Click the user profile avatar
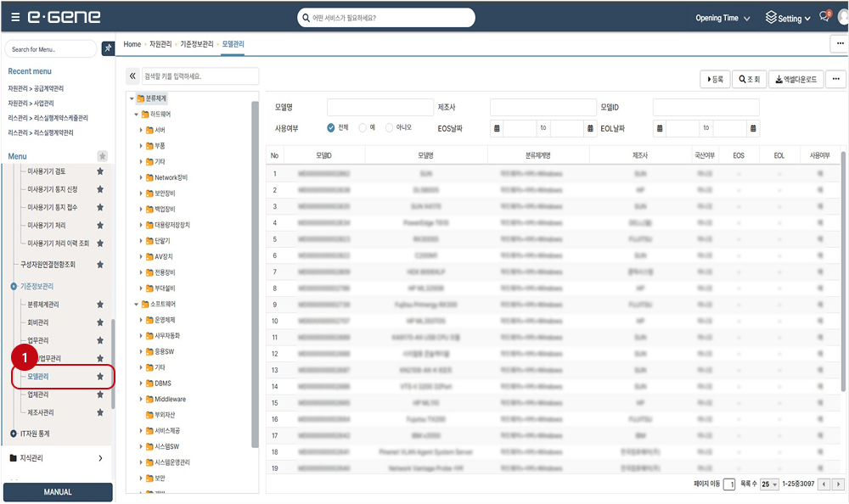Viewport: 849px width, 504px height. coord(842,17)
